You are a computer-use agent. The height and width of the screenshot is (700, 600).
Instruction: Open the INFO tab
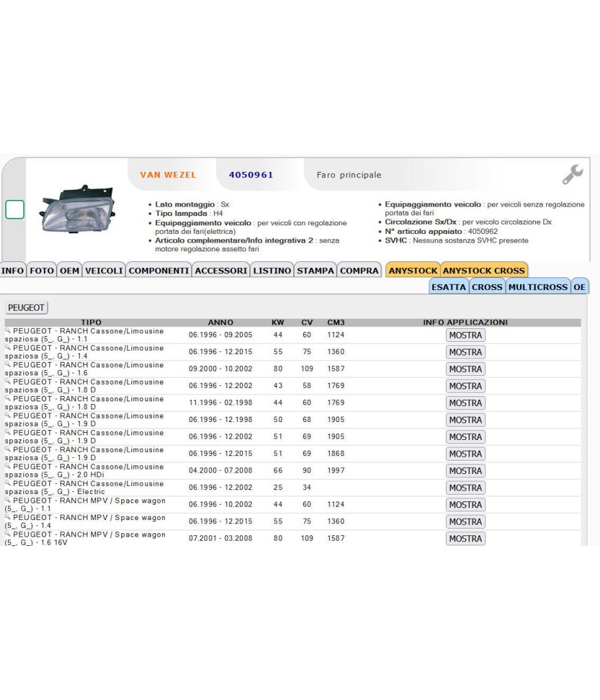coord(13,271)
